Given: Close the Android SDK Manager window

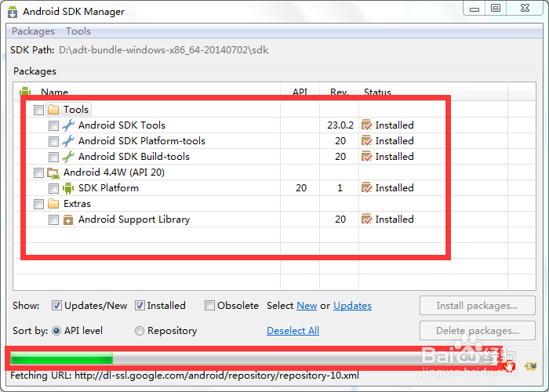Looking at the screenshot, I should tap(525, 8).
